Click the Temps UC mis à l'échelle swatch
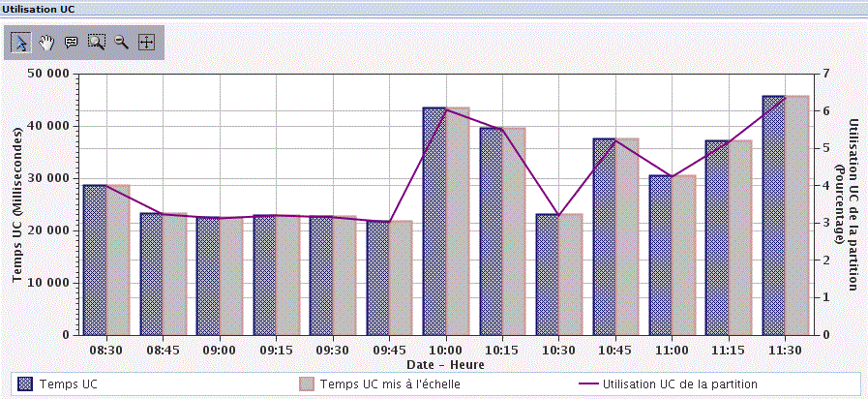Viewport: 868px width, 399px height. click(307, 384)
